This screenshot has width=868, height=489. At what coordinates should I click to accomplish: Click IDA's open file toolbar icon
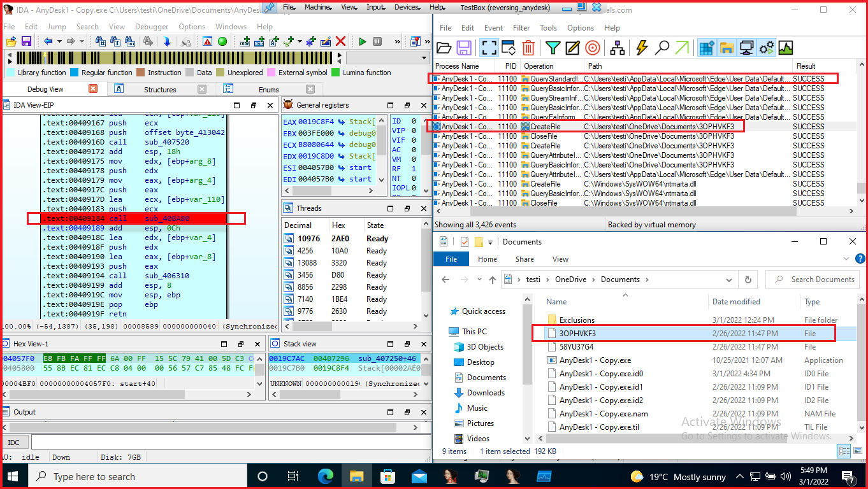(11, 41)
